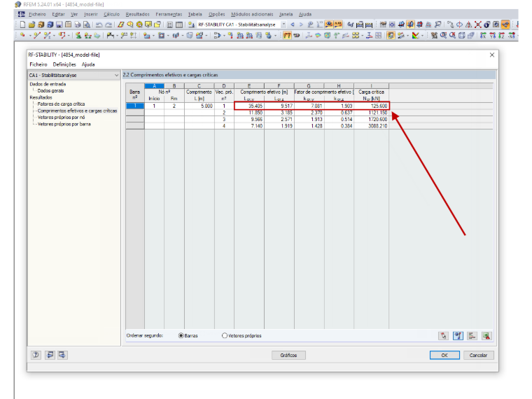Open the Módulos adicionais menu
The width and height of the screenshot is (532, 399).
coord(252,14)
